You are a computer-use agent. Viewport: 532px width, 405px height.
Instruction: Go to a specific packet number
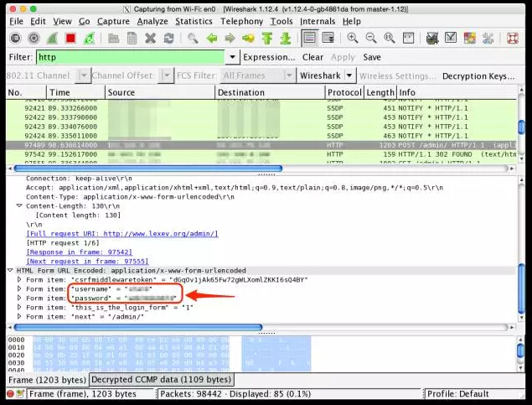[248, 38]
